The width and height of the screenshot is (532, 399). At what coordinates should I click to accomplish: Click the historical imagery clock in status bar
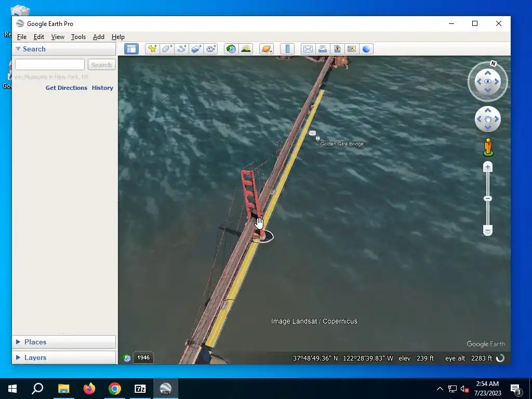coord(126,357)
